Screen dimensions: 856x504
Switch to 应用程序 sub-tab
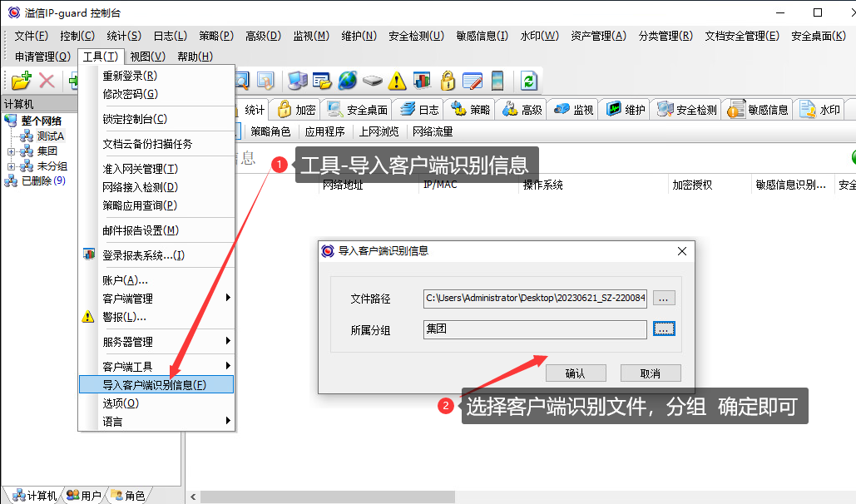324,131
